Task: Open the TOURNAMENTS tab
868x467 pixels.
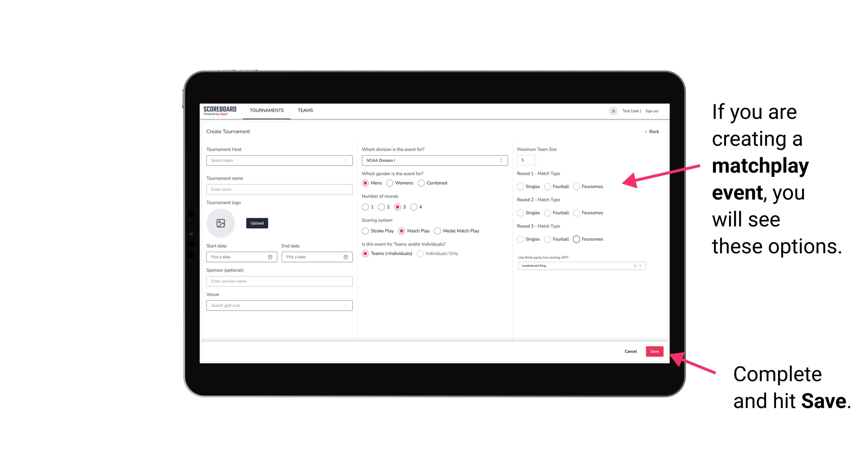Action: pos(267,110)
